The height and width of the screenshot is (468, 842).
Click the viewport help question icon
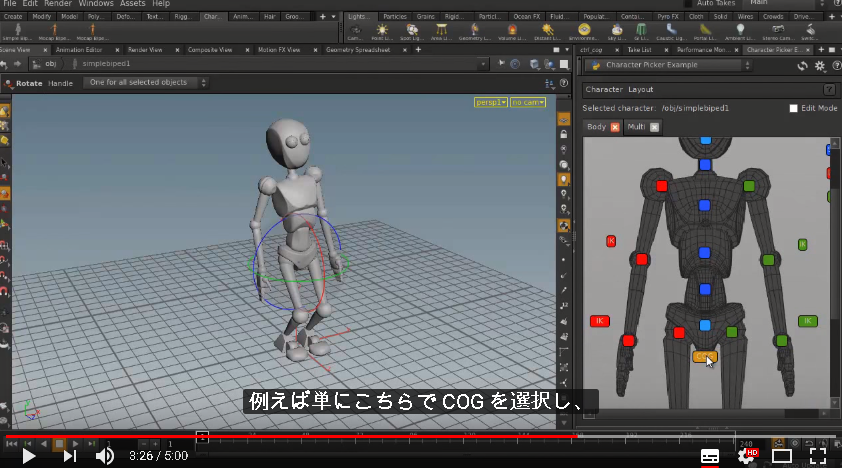pos(564,83)
